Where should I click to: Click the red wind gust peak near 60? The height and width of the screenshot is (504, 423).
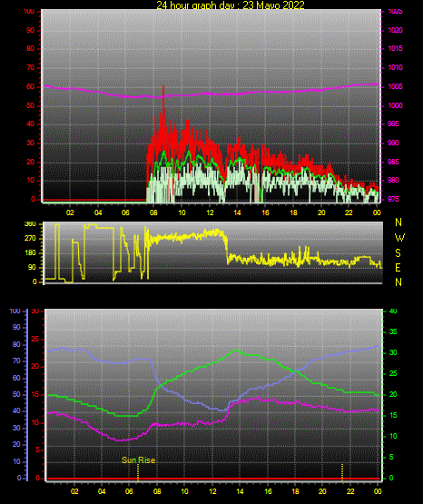pos(163,87)
